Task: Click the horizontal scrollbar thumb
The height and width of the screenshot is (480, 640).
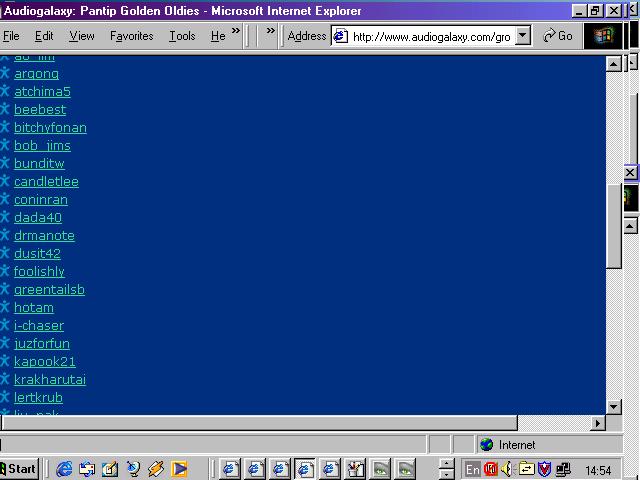Action: point(260,423)
